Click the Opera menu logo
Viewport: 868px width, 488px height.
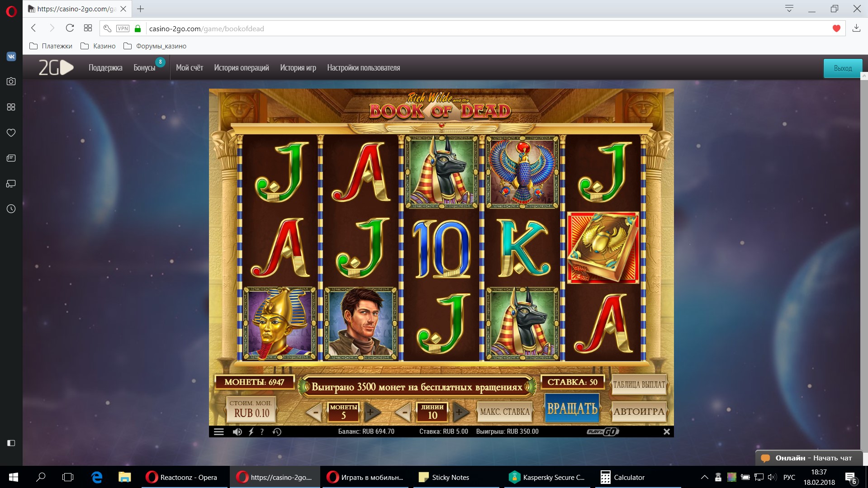pos(11,11)
